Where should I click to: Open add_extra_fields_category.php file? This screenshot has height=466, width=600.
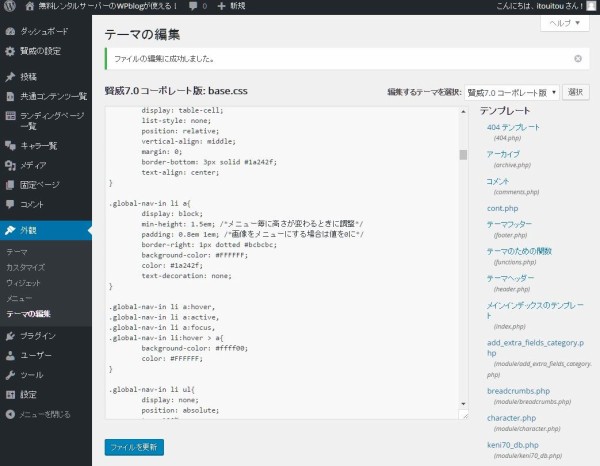pos(535,348)
